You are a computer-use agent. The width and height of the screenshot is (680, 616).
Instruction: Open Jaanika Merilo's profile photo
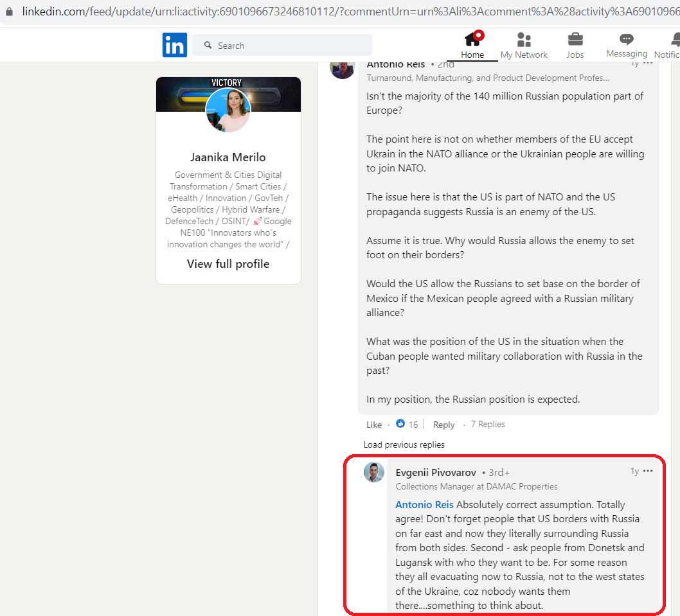click(x=228, y=110)
